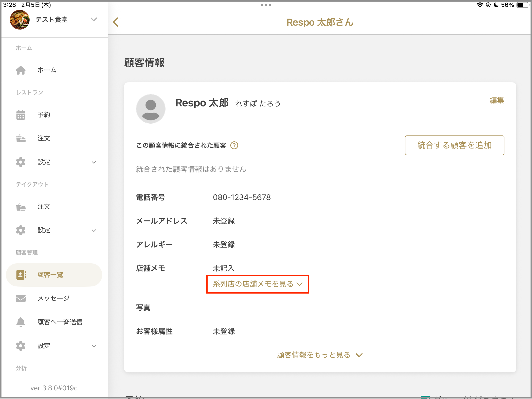Tap the back arrow in header
Screen dimensions: 532x399
tap(116, 22)
